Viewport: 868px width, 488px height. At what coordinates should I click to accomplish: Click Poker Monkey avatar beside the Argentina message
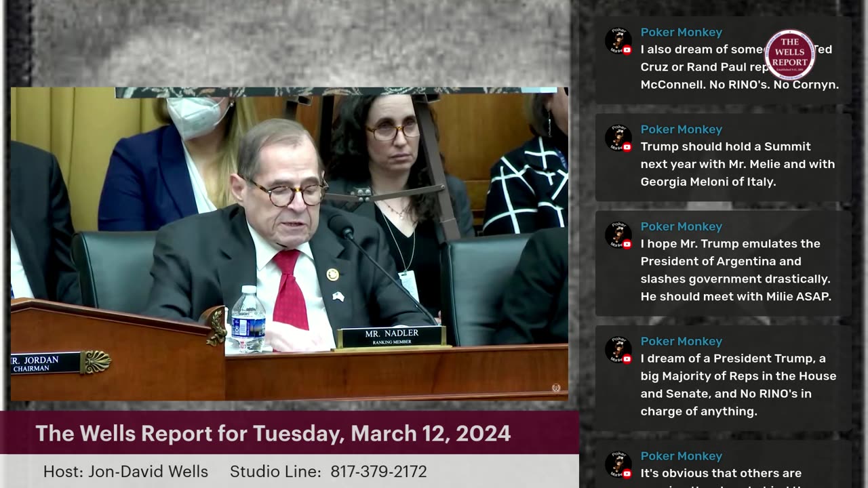pos(618,235)
